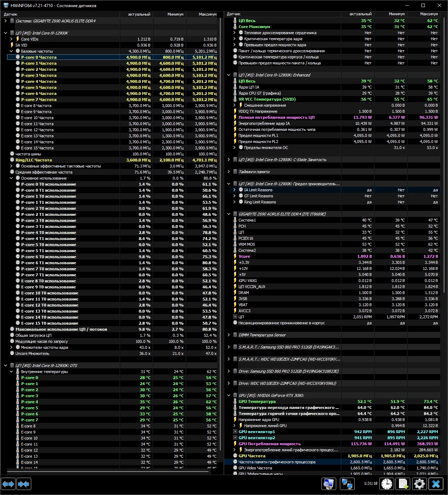Click the right panel Максимум column header

pyautogui.click(x=424, y=14)
